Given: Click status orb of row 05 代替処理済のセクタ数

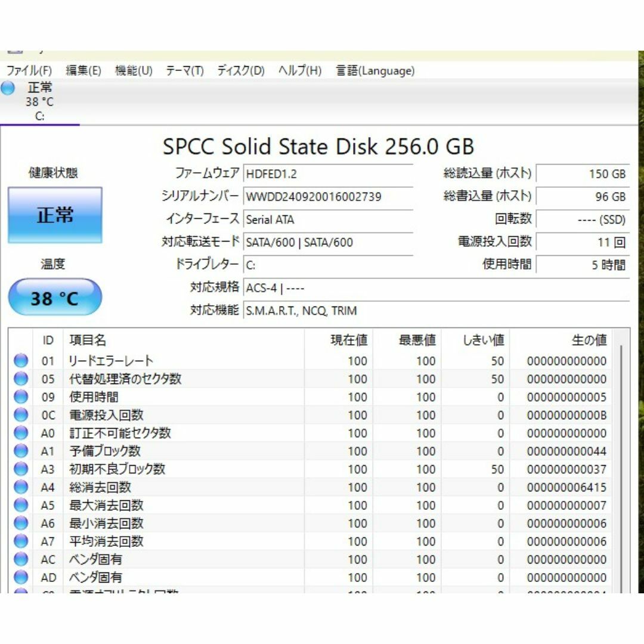Looking at the screenshot, I should [20, 379].
